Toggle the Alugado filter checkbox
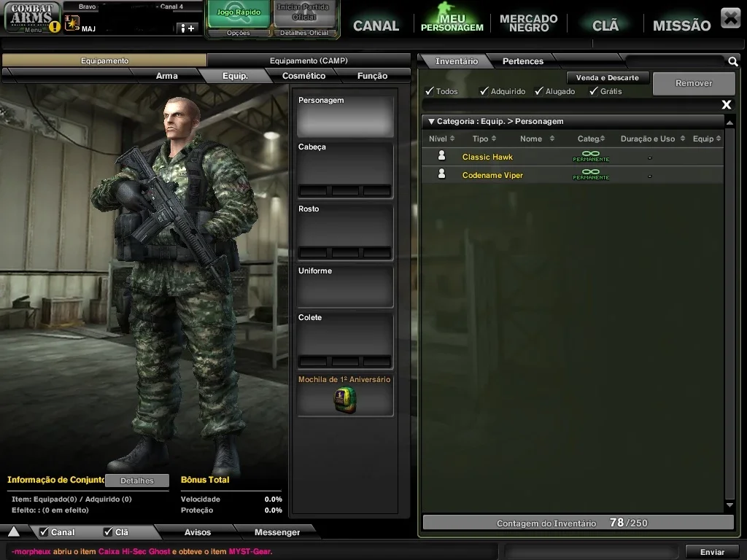The width and height of the screenshot is (747, 560). coord(539,90)
